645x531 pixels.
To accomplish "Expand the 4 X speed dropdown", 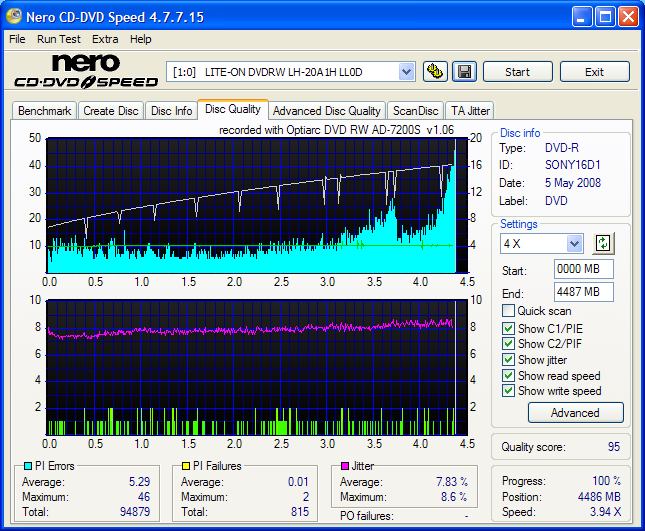I will 574,243.
